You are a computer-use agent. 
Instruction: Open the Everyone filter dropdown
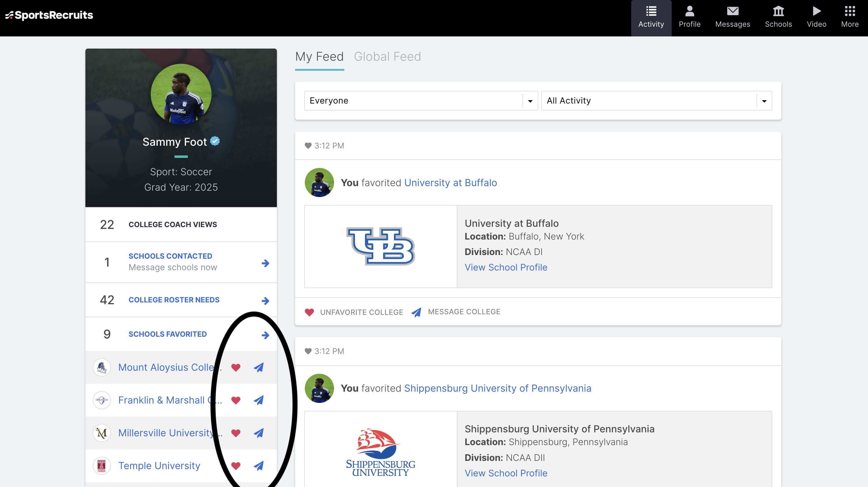coord(421,100)
